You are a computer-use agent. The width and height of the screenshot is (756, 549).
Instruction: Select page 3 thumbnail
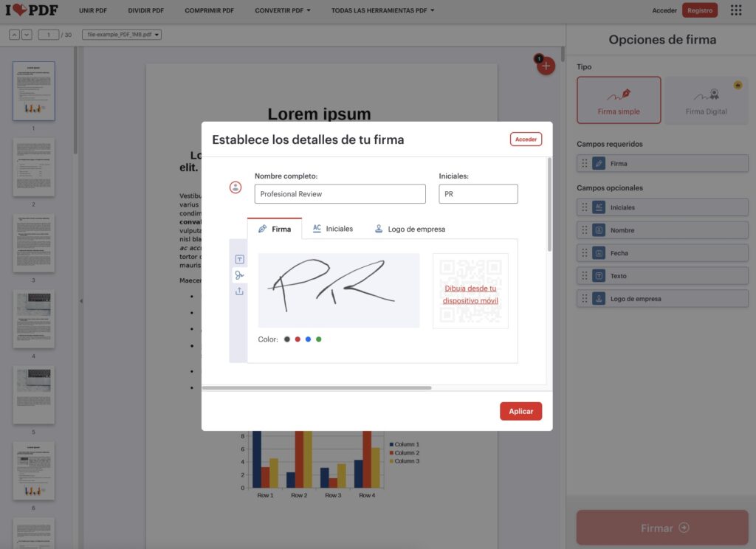pos(34,243)
